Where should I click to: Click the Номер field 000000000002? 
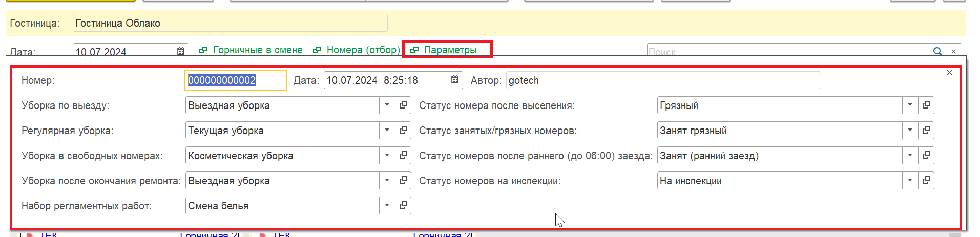click(x=236, y=80)
